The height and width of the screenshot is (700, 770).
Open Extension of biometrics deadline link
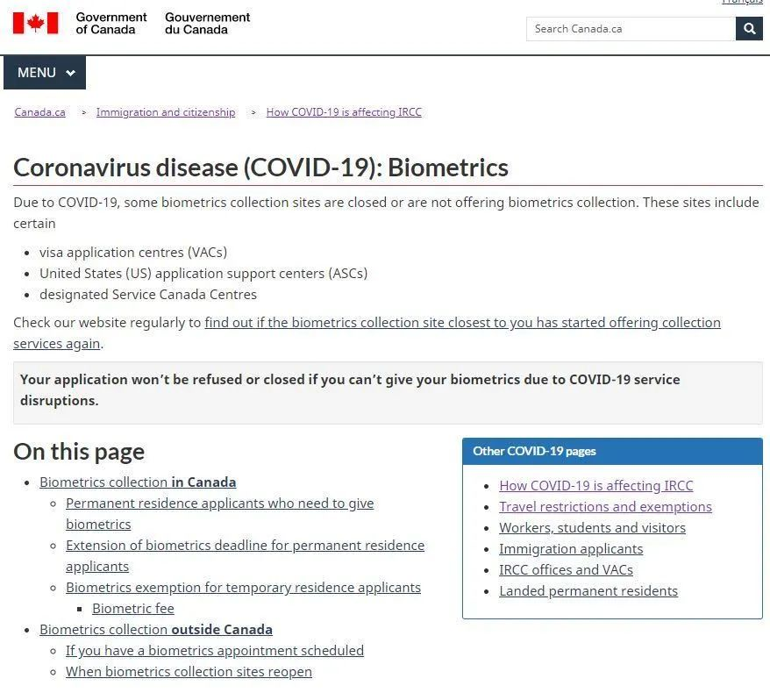point(245,546)
